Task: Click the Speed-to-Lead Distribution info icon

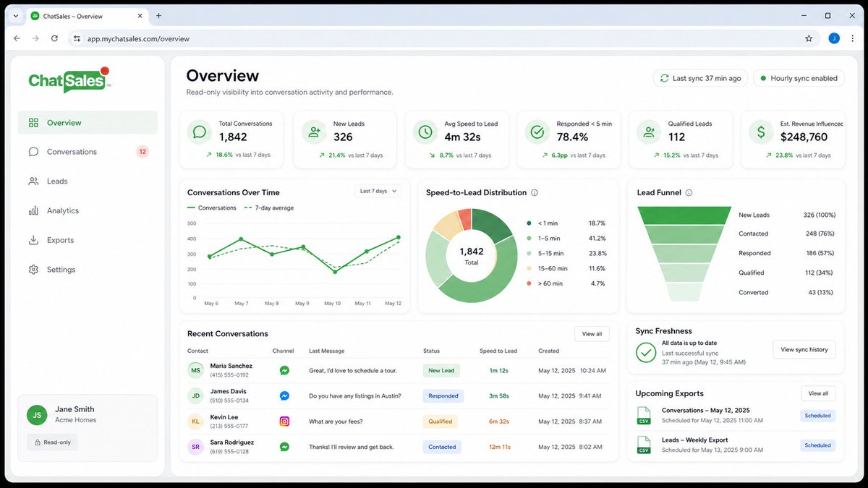Action: (x=535, y=193)
